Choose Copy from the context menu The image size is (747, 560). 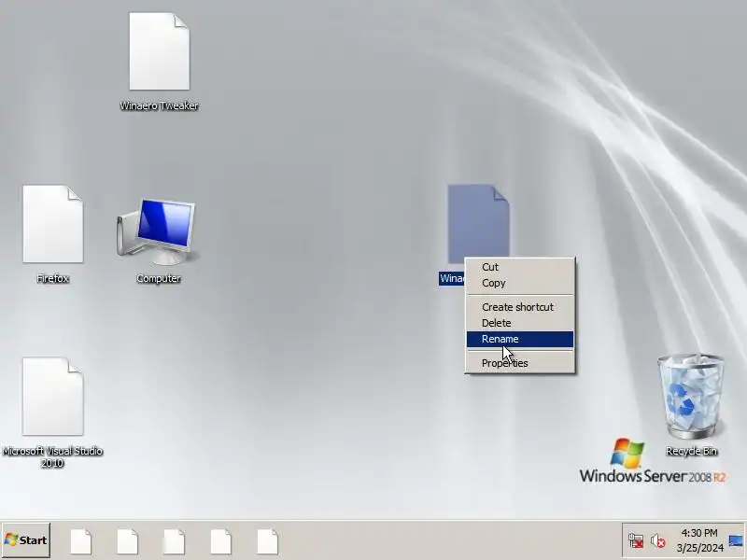(x=520, y=283)
